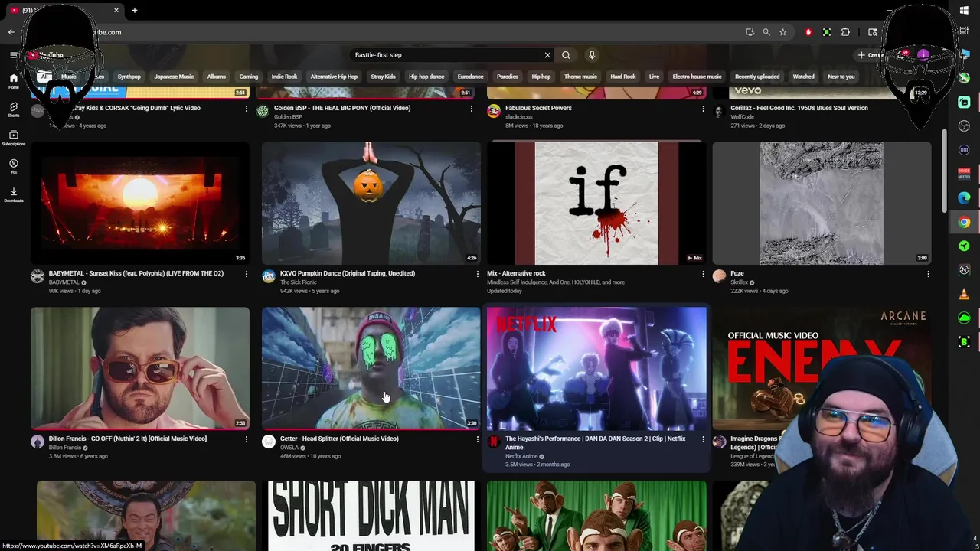Open more options for BABYMETAL Sunset Kiss video
The width and height of the screenshot is (980, 551).
click(x=247, y=274)
